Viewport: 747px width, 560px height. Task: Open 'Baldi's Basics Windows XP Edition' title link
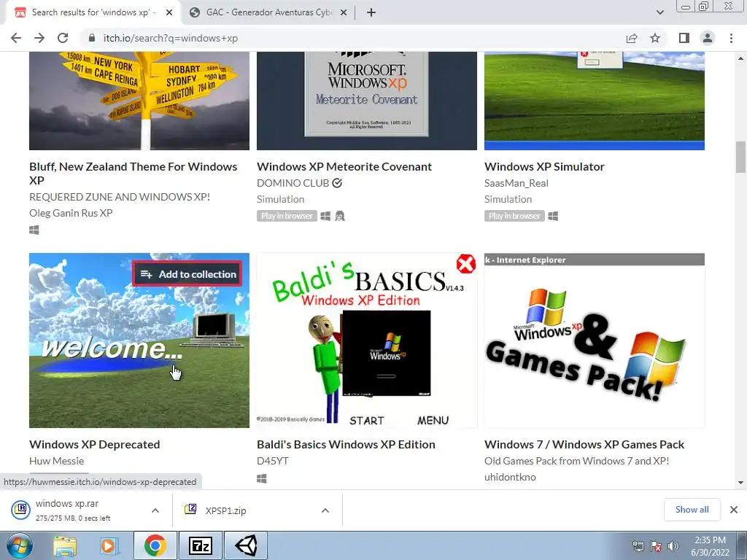coord(346,444)
